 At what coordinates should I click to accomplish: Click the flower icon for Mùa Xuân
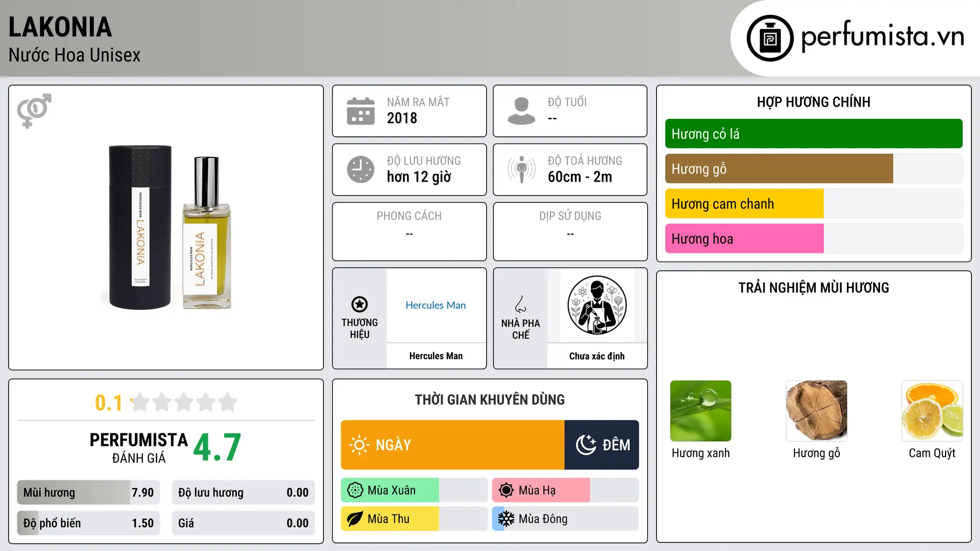355,490
